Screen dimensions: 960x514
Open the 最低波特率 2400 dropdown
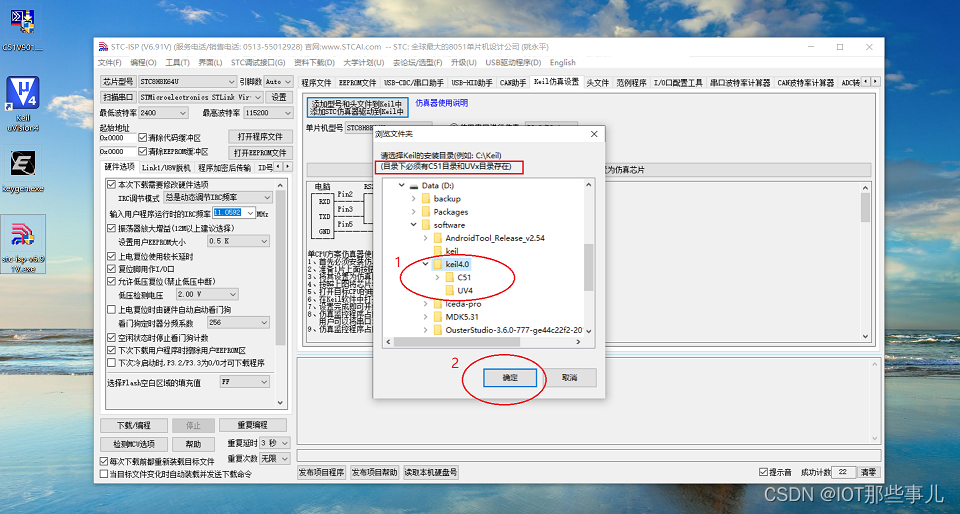click(163, 113)
